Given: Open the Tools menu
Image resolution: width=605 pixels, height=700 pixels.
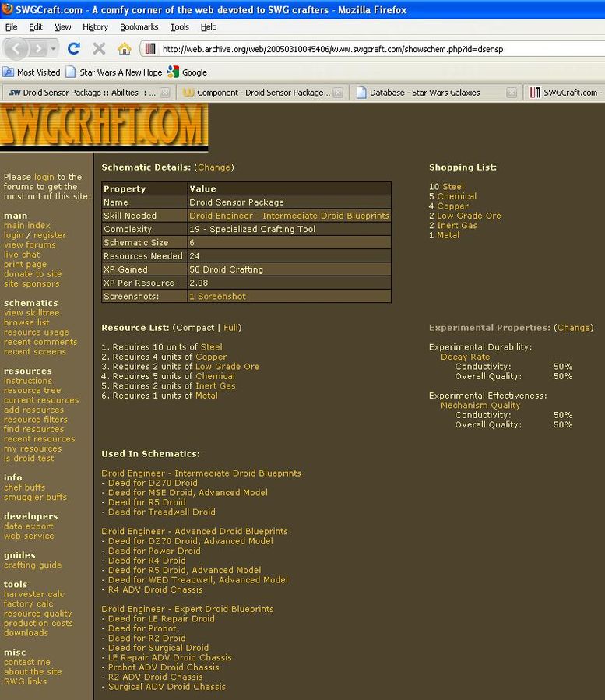Looking at the screenshot, I should point(179,26).
